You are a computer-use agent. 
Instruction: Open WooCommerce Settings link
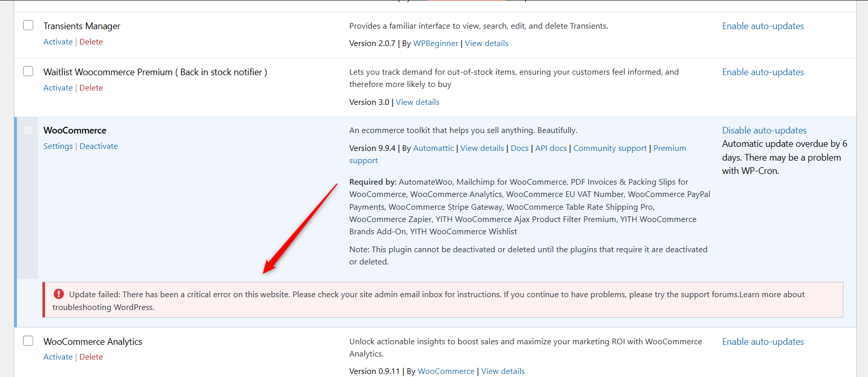point(58,146)
